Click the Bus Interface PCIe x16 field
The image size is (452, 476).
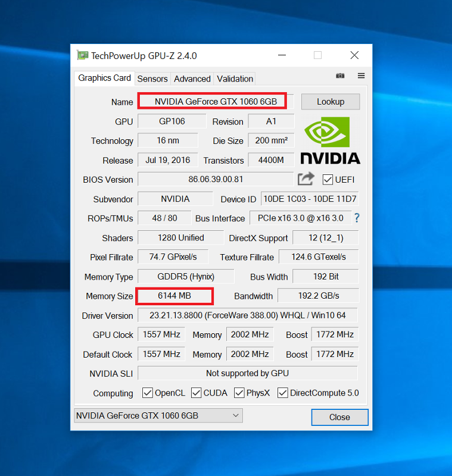click(x=300, y=218)
